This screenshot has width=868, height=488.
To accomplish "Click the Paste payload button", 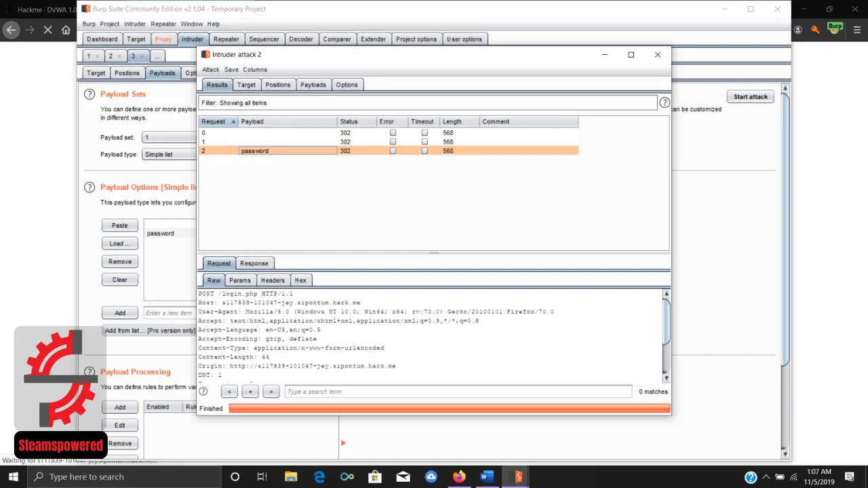I will pos(120,225).
